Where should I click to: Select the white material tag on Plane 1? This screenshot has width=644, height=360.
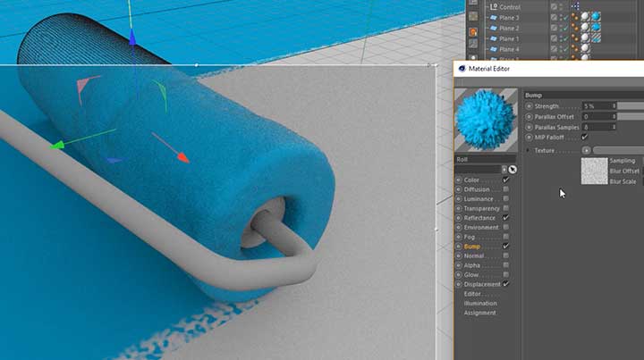click(x=585, y=38)
